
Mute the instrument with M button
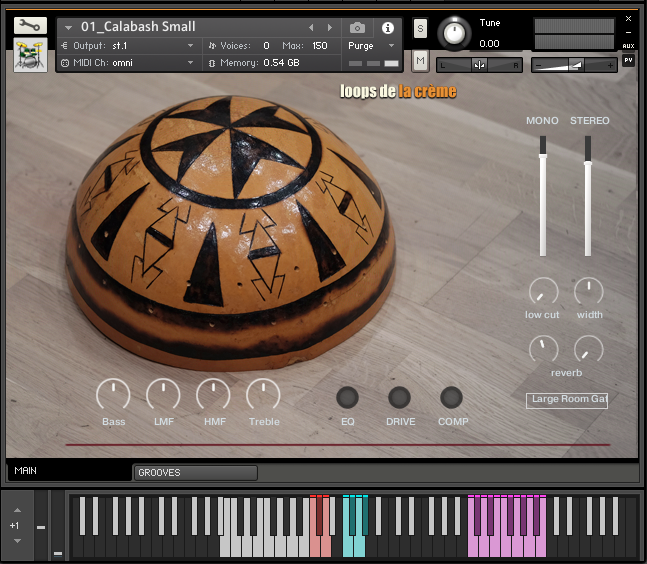click(420, 61)
